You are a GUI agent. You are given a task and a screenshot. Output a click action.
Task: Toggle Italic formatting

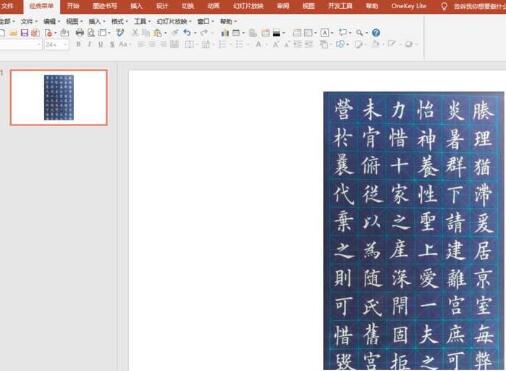(89, 44)
